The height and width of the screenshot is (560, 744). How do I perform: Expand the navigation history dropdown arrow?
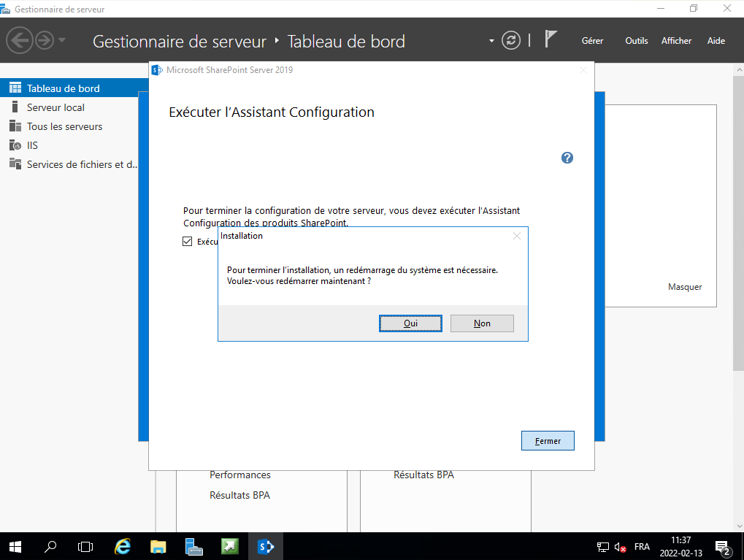coord(61,40)
